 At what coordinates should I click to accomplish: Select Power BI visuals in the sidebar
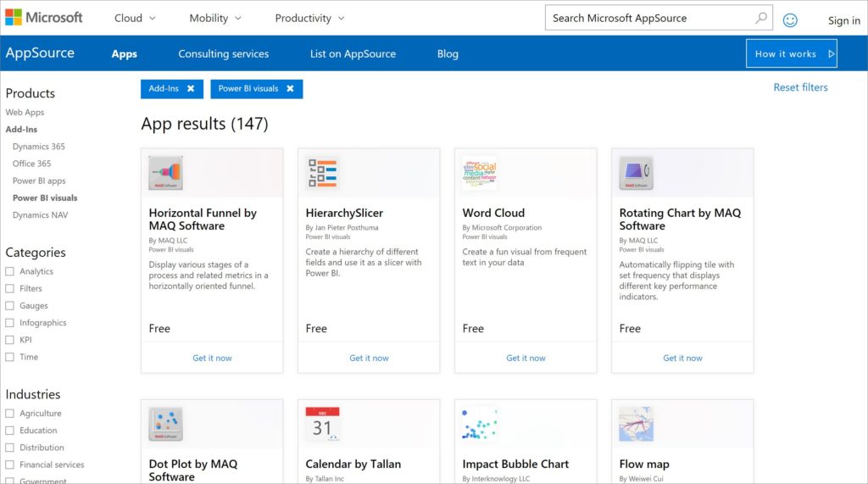pyautogui.click(x=45, y=197)
